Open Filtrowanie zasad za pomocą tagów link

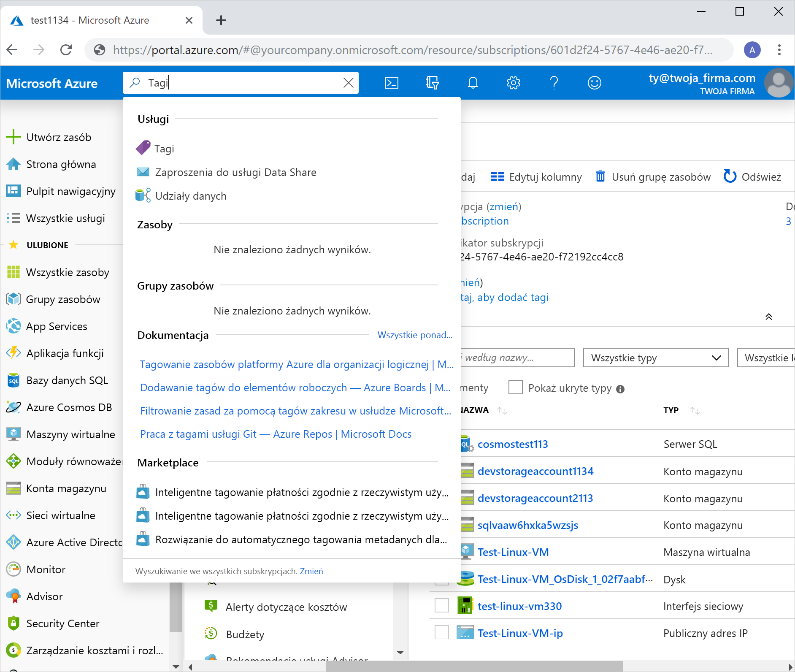pos(295,411)
